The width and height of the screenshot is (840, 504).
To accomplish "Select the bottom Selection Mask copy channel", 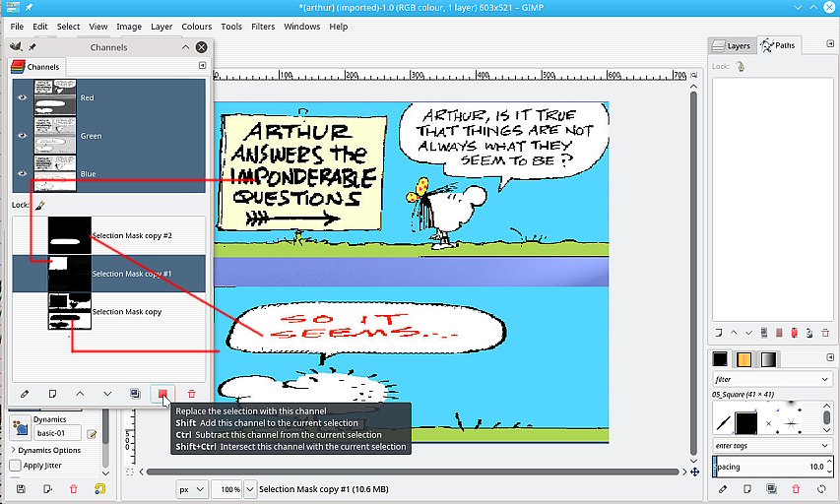I will point(108,312).
